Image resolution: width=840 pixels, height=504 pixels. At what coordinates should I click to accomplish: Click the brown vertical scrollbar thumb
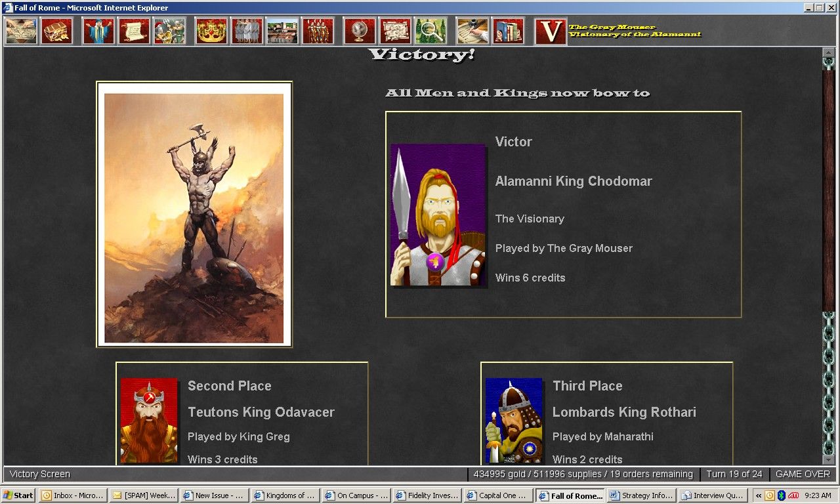[x=829, y=190]
